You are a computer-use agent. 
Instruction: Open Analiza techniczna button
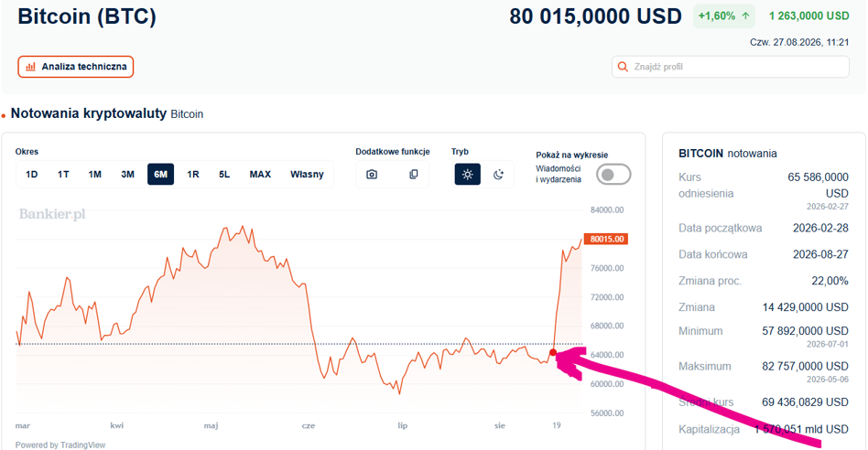pos(75,67)
